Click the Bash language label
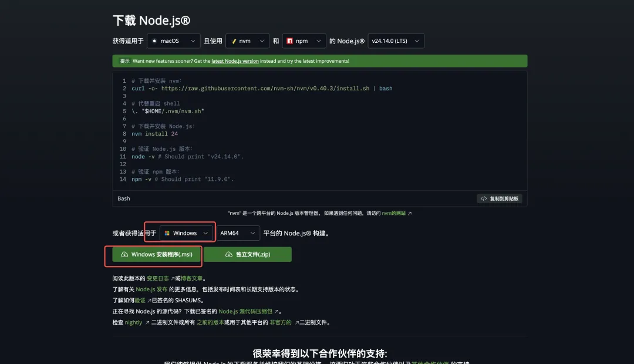Image resolution: width=634 pixels, height=364 pixels. click(124, 198)
